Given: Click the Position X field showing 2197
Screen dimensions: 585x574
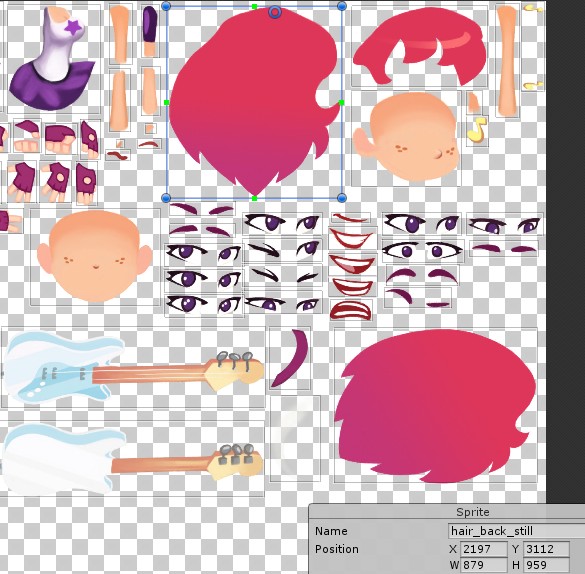Looking at the screenshot, I should click(x=484, y=549).
